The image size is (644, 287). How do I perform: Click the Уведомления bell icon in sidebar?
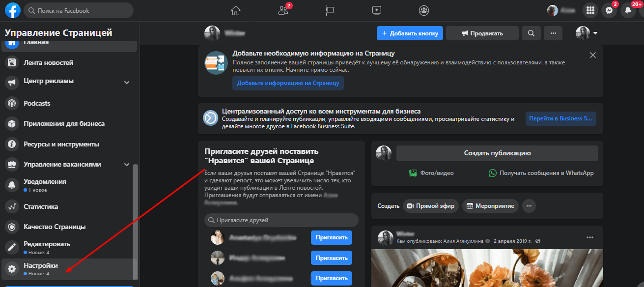(x=11, y=185)
